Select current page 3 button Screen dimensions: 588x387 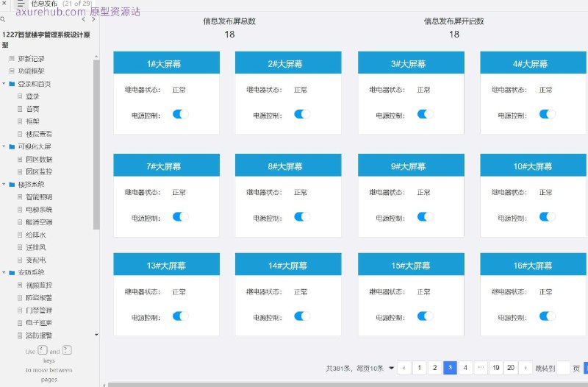pos(450,368)
